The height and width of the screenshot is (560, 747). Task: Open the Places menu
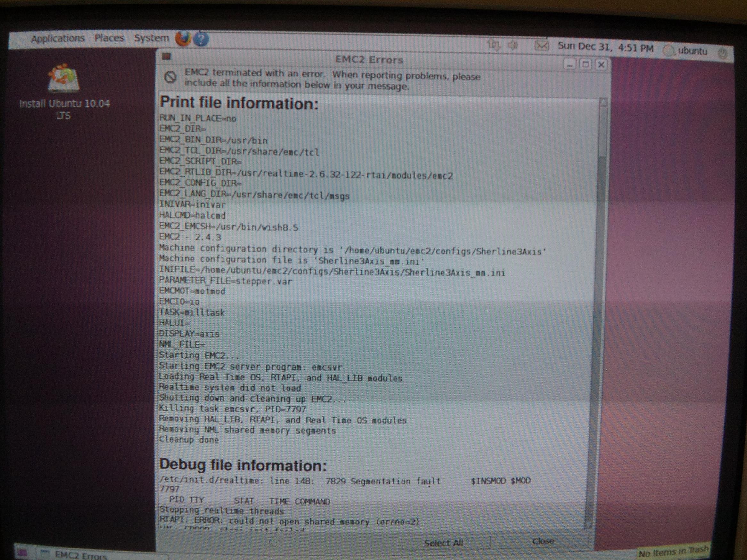click(x=109, y=38)
